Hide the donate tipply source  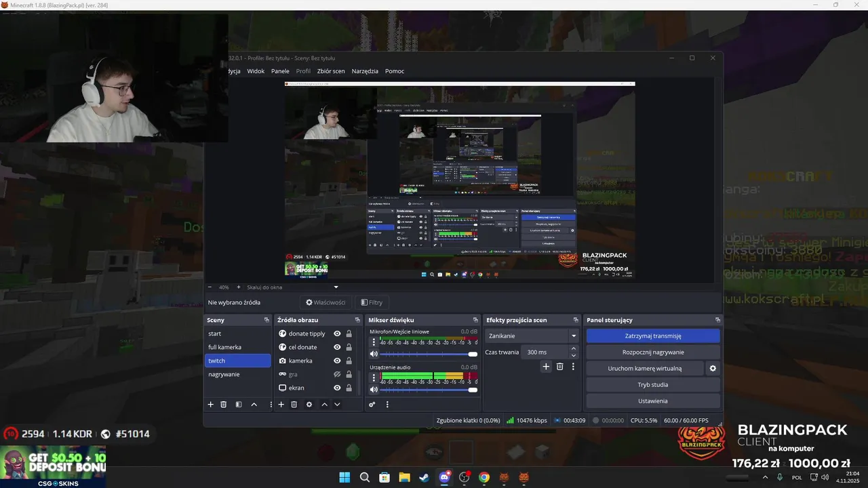click(337, 333)
